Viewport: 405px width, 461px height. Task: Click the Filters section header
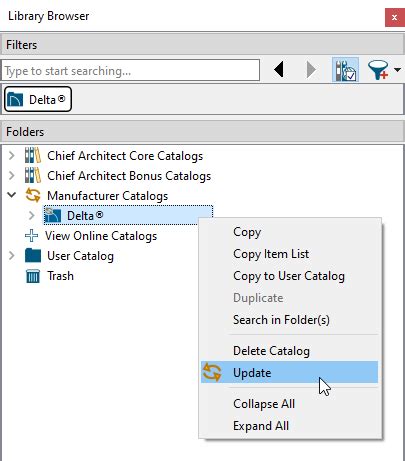click(202, 45)
